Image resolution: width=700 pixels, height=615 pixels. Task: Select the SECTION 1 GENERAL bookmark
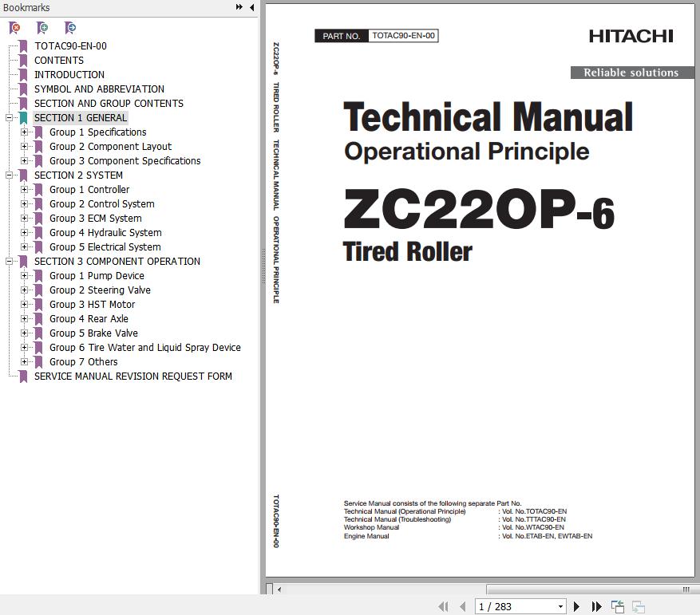81,118
